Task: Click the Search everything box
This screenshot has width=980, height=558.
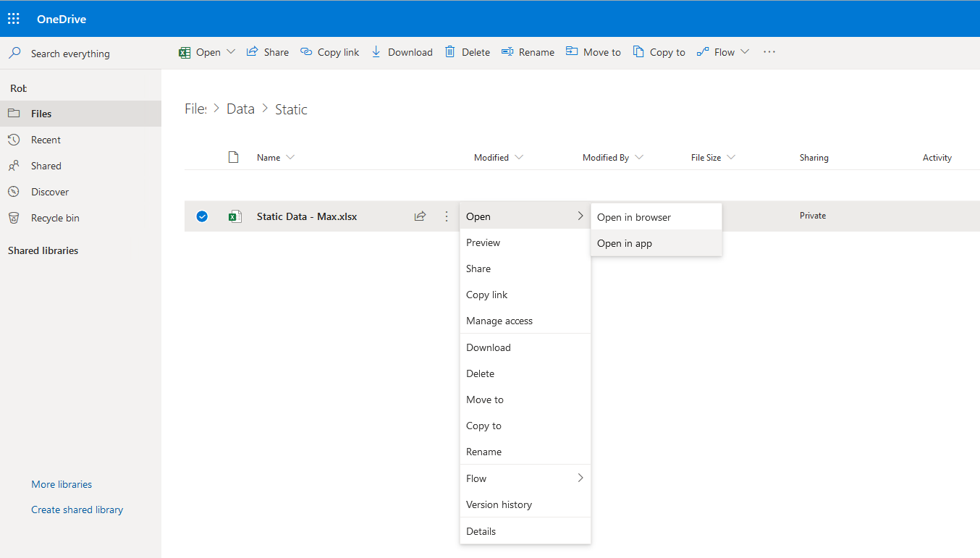Action: (x=70, y=54)
